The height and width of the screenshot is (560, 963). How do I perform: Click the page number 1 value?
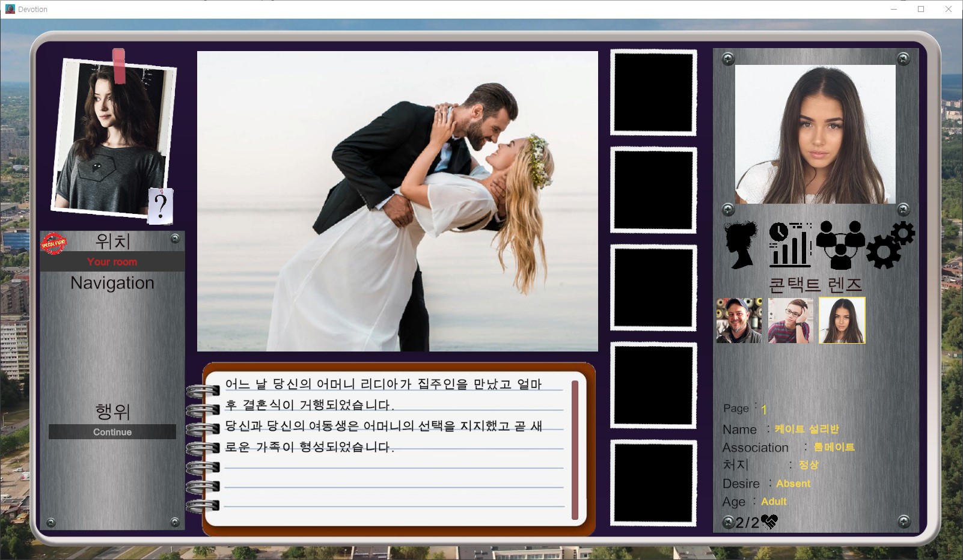(x=764, y=410)
